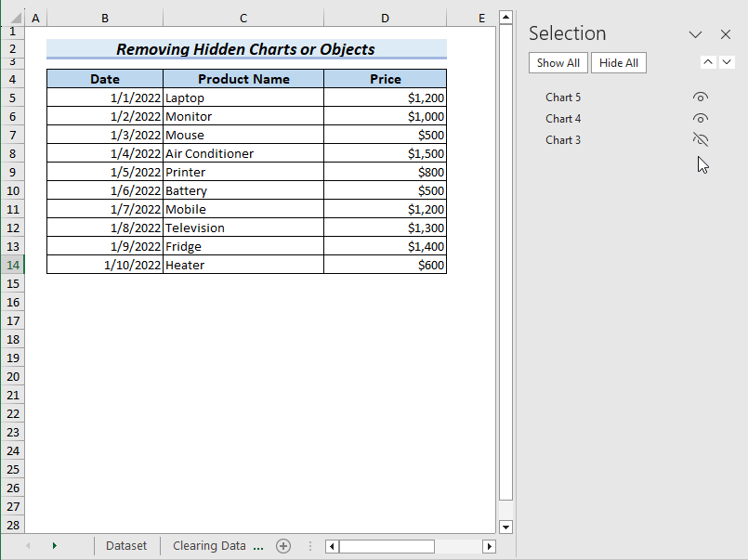Close the Selection pane
This screenshot has height=560, width=748.
pos(728,33)
